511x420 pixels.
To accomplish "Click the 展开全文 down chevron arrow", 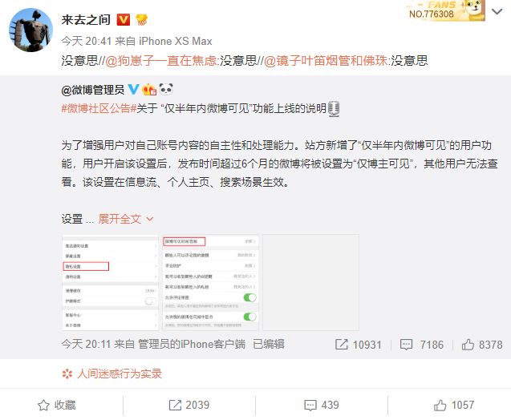I will 149,219.
